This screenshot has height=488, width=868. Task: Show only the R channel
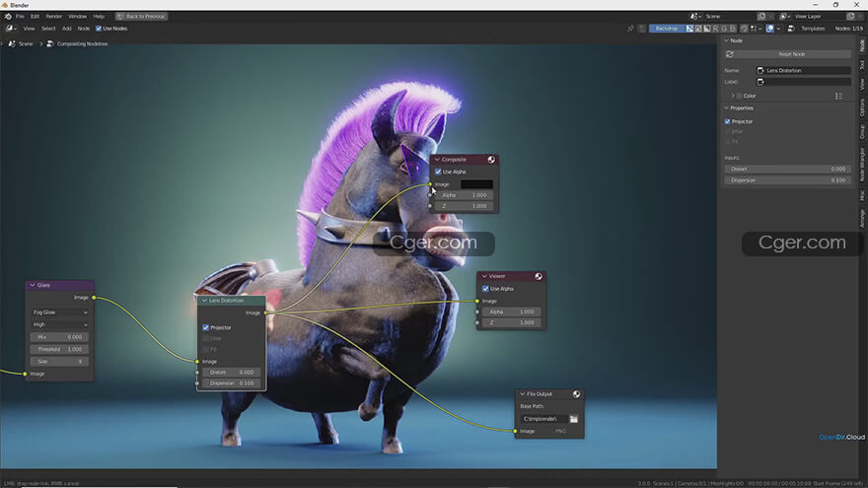tap(716, 29)
